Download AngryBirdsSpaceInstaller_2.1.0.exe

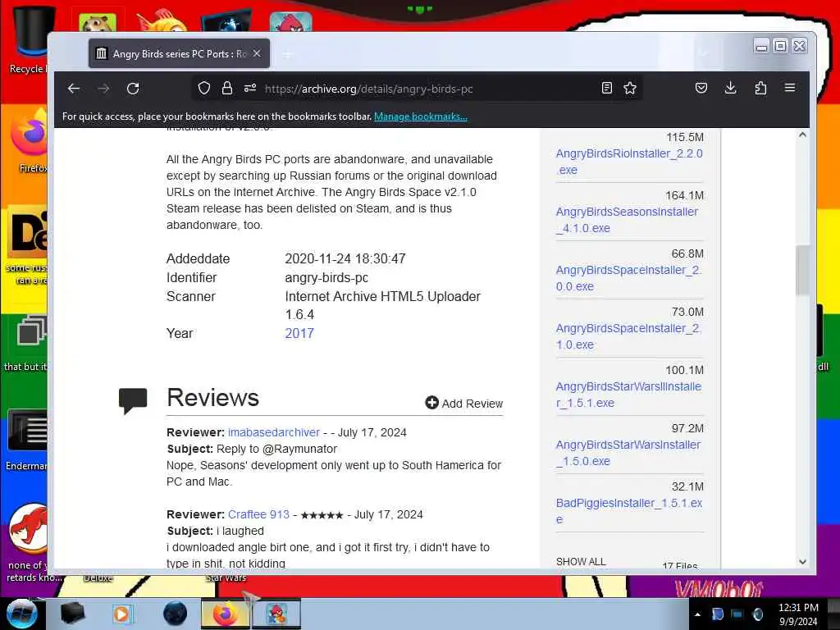(x=628, y=336)
